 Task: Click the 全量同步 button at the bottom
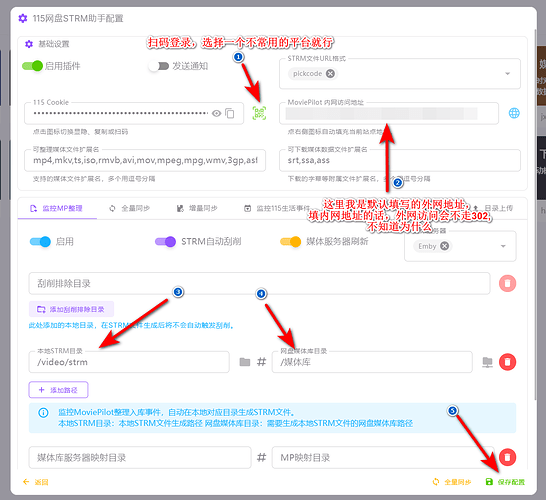[x=452, y=482]
